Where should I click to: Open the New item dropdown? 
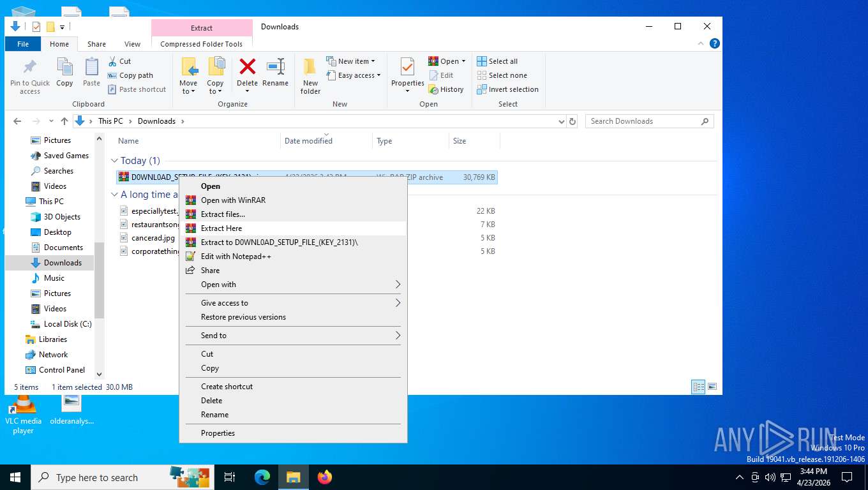coord(350,61)
